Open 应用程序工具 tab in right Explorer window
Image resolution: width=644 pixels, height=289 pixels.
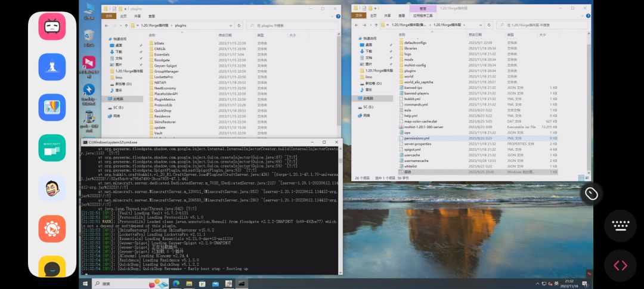423,15
